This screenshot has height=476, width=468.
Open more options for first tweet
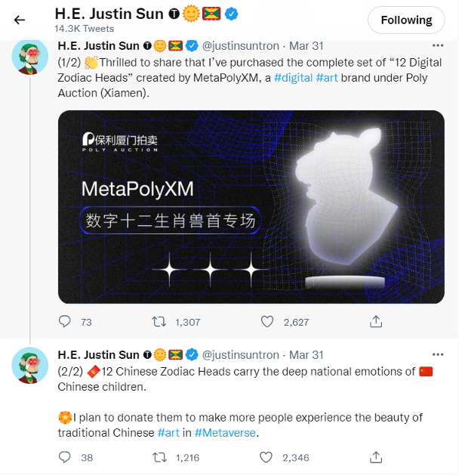tap(438, 46)
